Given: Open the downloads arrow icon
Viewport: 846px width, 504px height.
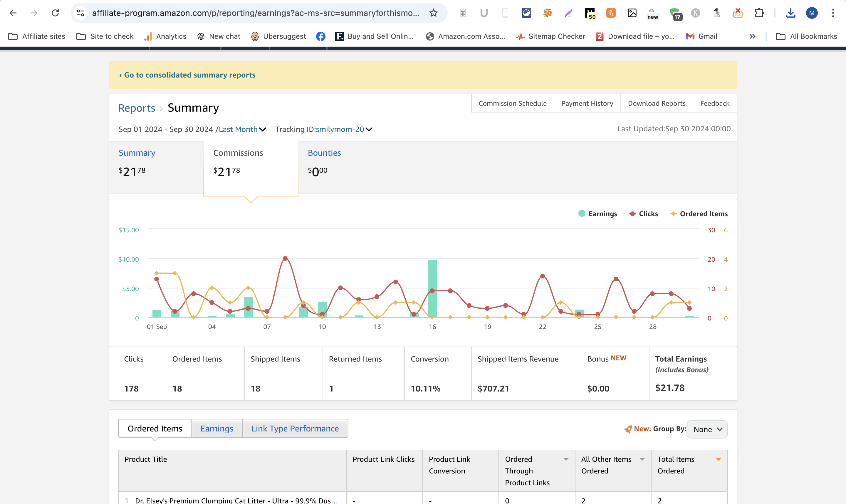Looking at the screenshot, I should pyautogui.click(x=791, y=13).
